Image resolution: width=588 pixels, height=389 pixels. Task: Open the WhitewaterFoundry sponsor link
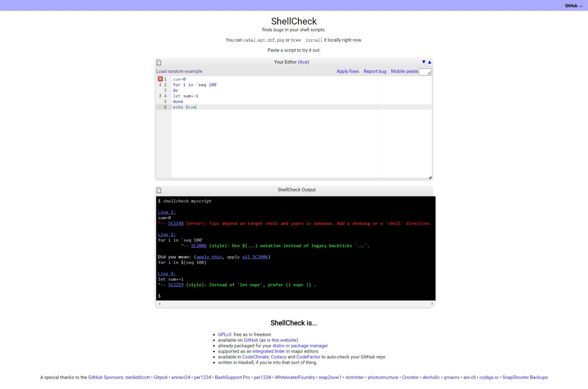[x=295, y=378]
